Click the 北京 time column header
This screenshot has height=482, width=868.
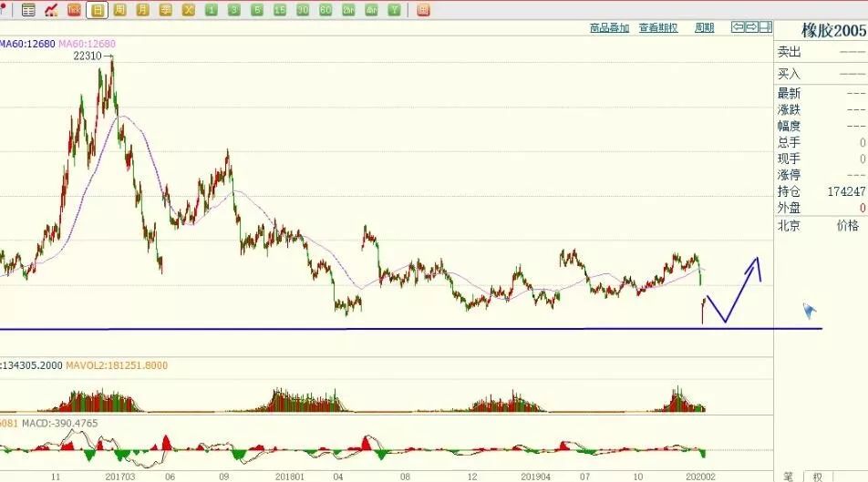click(789, 226)
